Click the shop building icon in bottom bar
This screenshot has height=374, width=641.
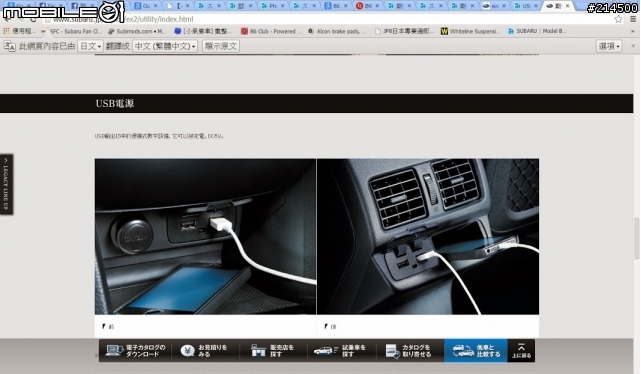258,350
